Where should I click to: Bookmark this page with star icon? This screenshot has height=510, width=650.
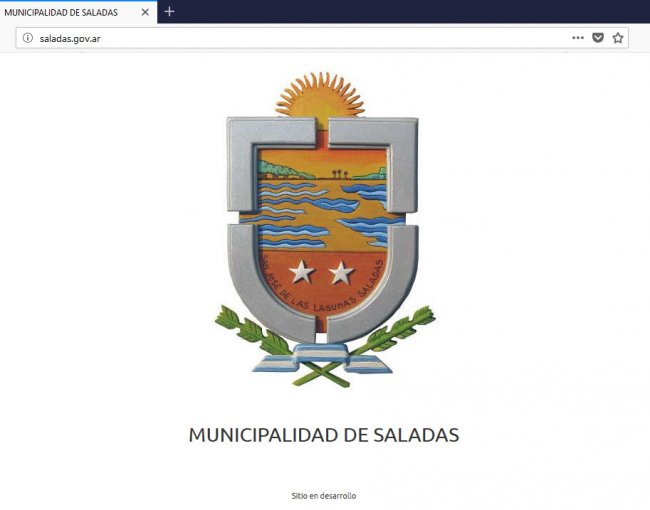[618, 38]
